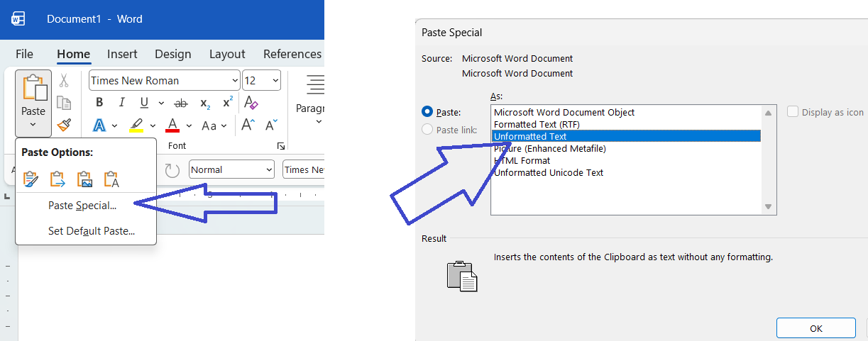
Task: Click Paste Special menu entry
Action: [82, 206]
